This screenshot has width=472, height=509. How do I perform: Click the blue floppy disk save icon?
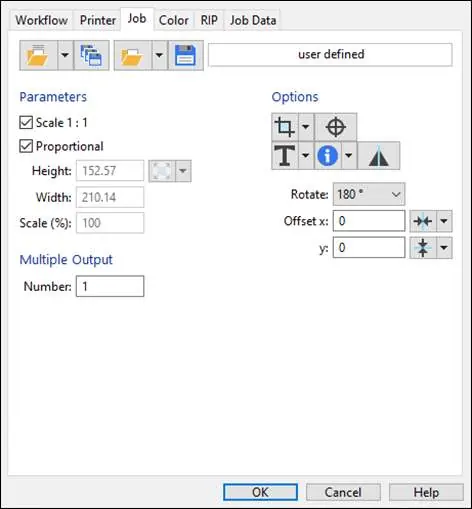pyautogui.click(x=186, y=55)
